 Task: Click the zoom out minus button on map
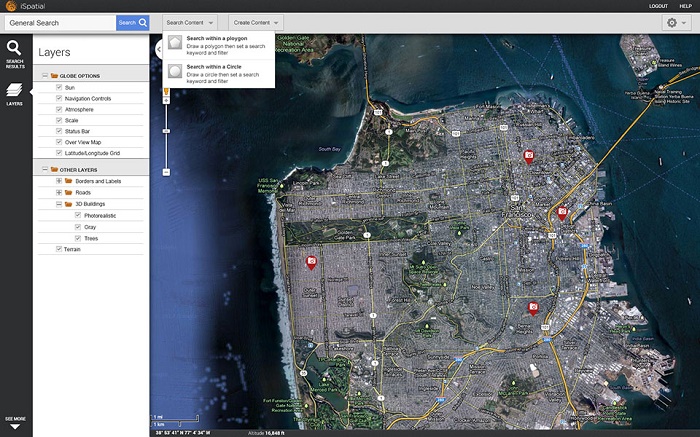(x=167, y=172)
